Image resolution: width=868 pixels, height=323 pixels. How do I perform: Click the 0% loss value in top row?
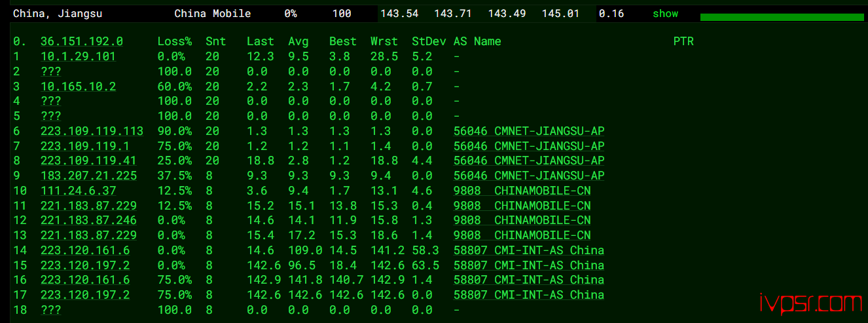291,14
